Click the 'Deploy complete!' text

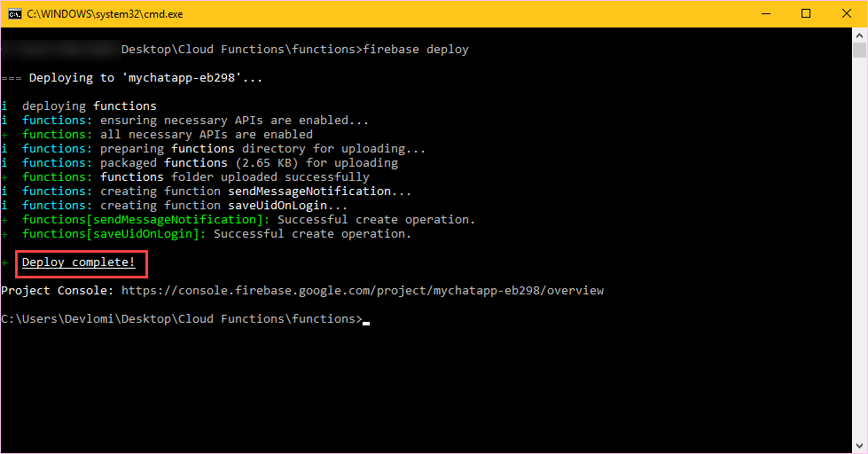(x=79, y=262)
